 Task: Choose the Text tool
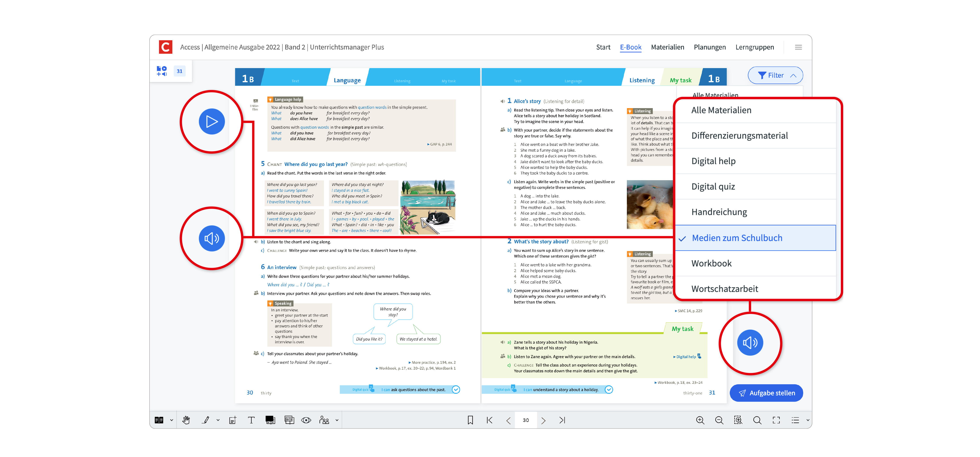[x=251, y=420]
